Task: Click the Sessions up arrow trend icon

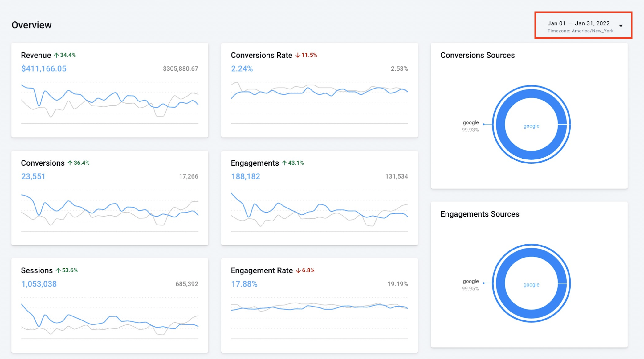Action: [x=58, y=270]
